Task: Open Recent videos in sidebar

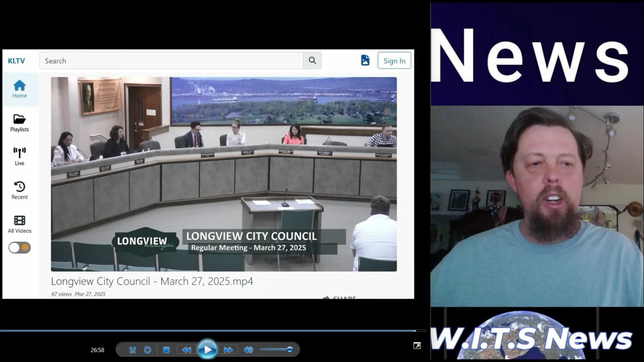Action: coord(20,190)
